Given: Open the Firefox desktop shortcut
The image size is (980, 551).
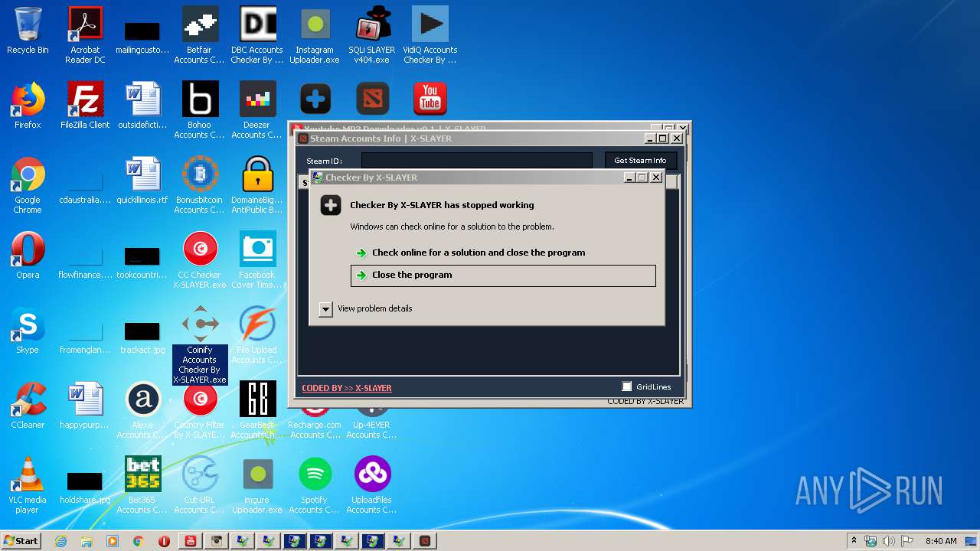Looking at the screenshot, I should (28, 106).
